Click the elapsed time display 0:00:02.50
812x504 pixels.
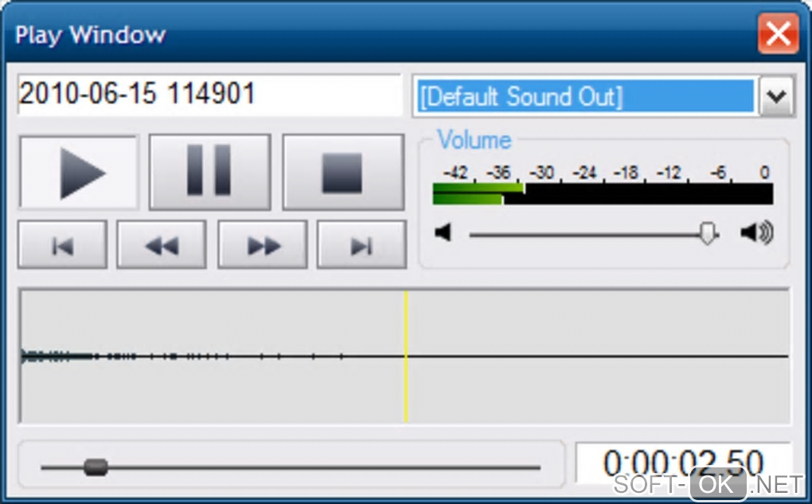(x=683, y=463)
